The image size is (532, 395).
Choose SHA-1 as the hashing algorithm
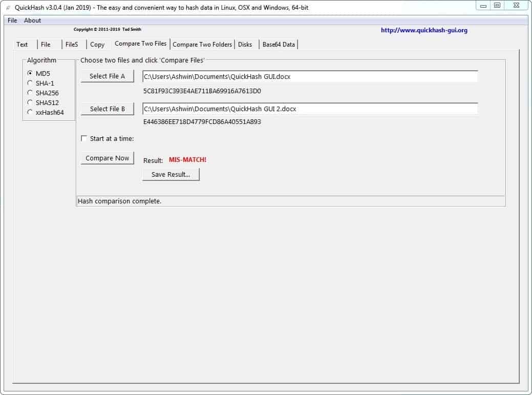click(30, 83)
